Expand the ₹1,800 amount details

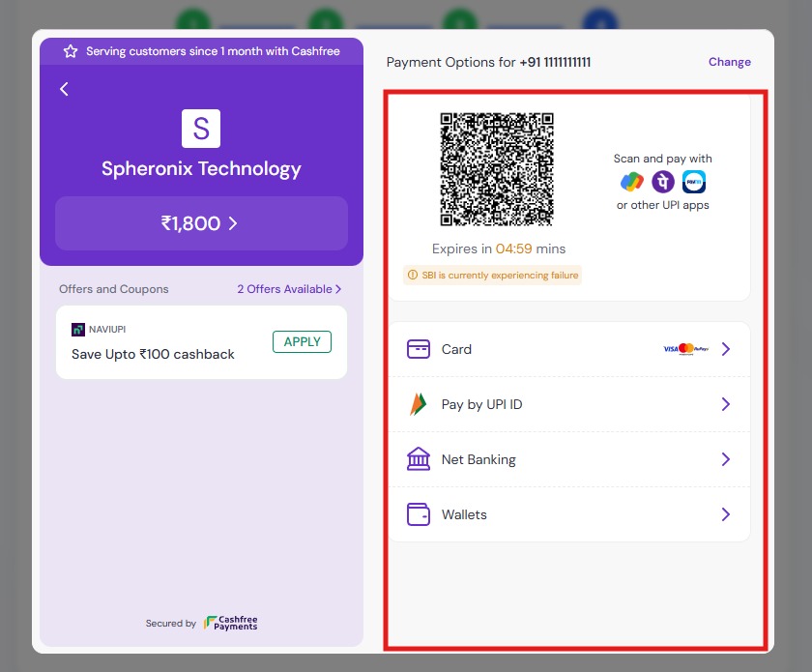(201, 223)
